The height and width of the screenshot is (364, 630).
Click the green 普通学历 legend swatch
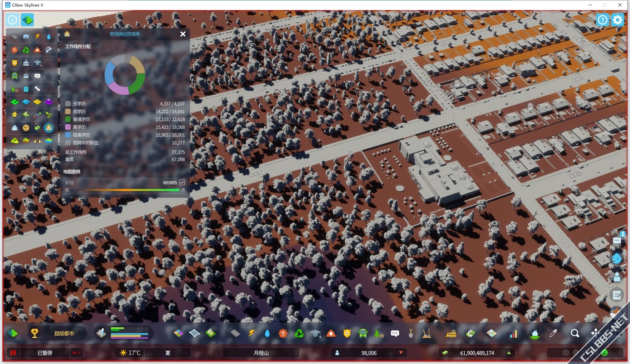tap(68, 119)
